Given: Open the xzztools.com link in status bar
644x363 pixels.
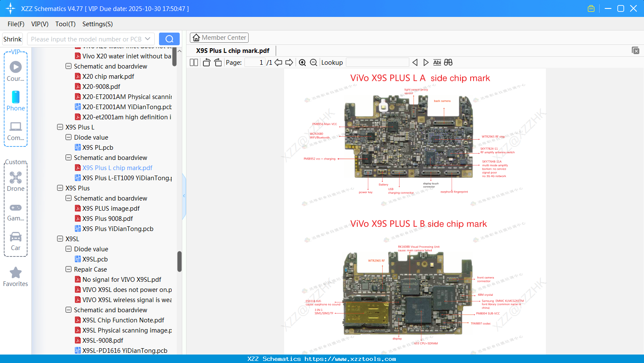Looking at the screenshot, I should click(x=350, y=359).
